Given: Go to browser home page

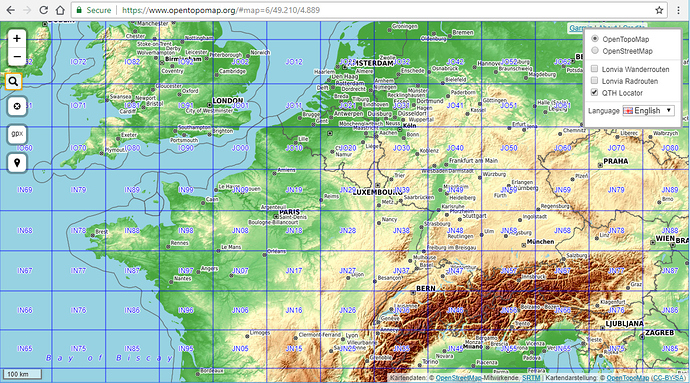Looking at the screenshot, I should tap(60, 10).
